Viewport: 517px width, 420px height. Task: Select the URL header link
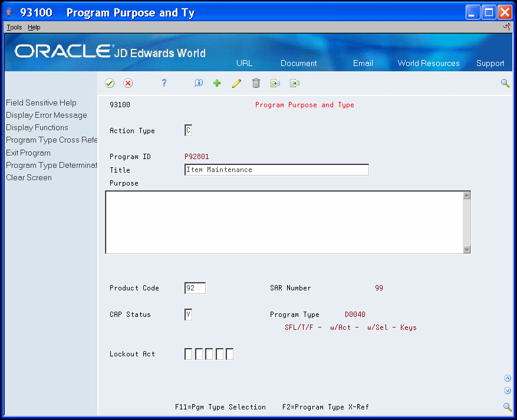[x=244, y=63]
